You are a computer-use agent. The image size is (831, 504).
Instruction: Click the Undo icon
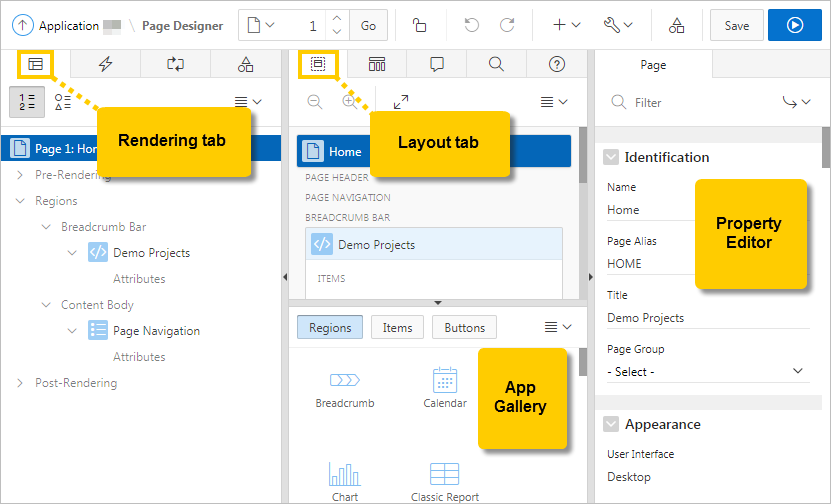click(x=471, y=25)
